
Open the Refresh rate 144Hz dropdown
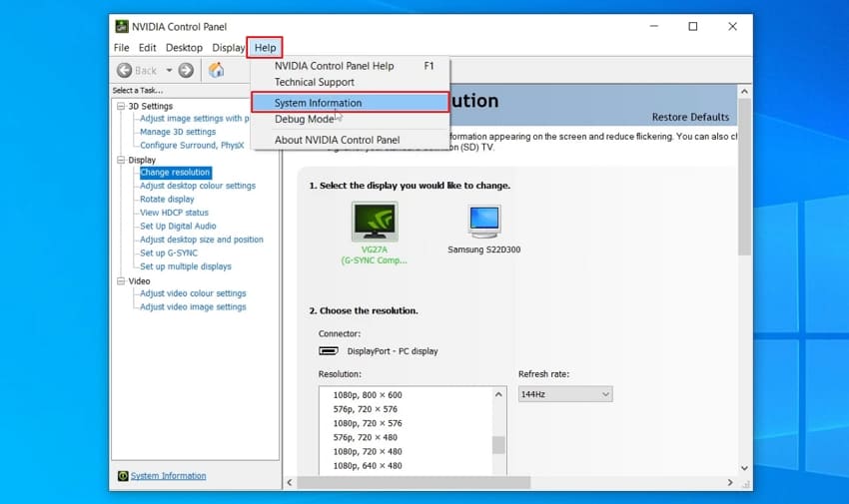click(565, 394)
